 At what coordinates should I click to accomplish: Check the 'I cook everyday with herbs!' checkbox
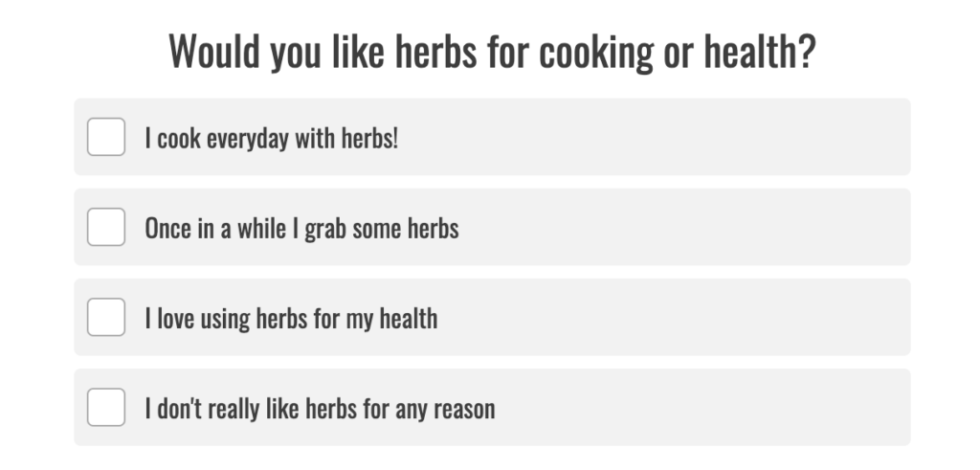(106, 137)
